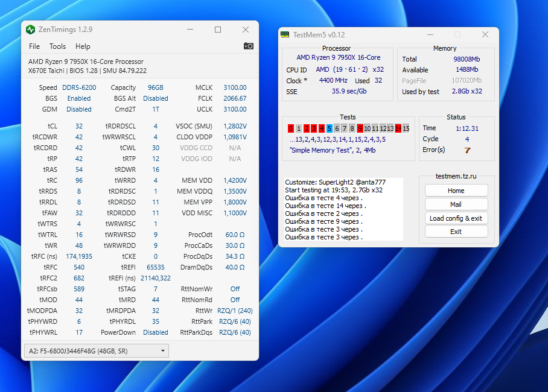
Task: Click the PowerDown Disabled value
Action: click(156, 332)
